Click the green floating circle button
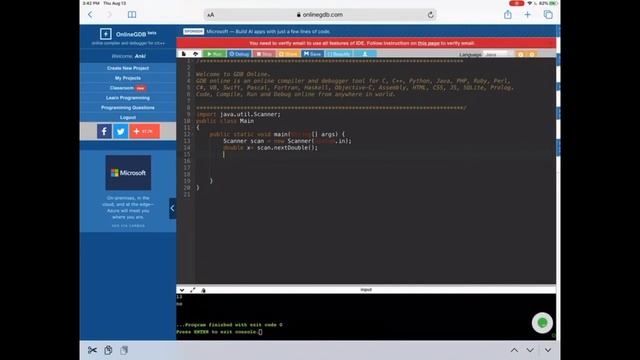 tap(542, 323)
